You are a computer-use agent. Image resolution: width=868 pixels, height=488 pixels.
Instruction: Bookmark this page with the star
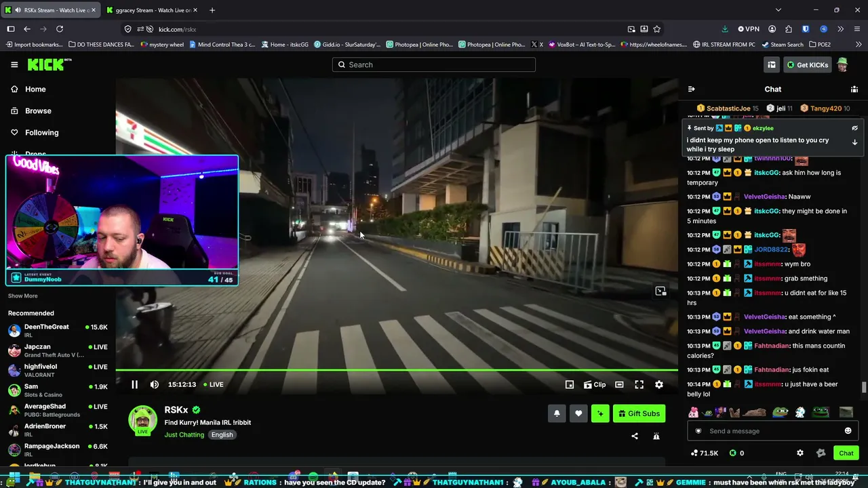pyautogui.click(x=657, y=29)
